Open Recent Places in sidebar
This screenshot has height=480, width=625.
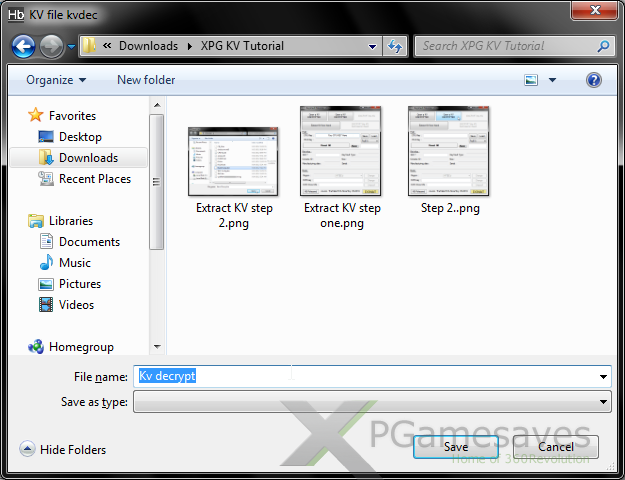[94, 179]
